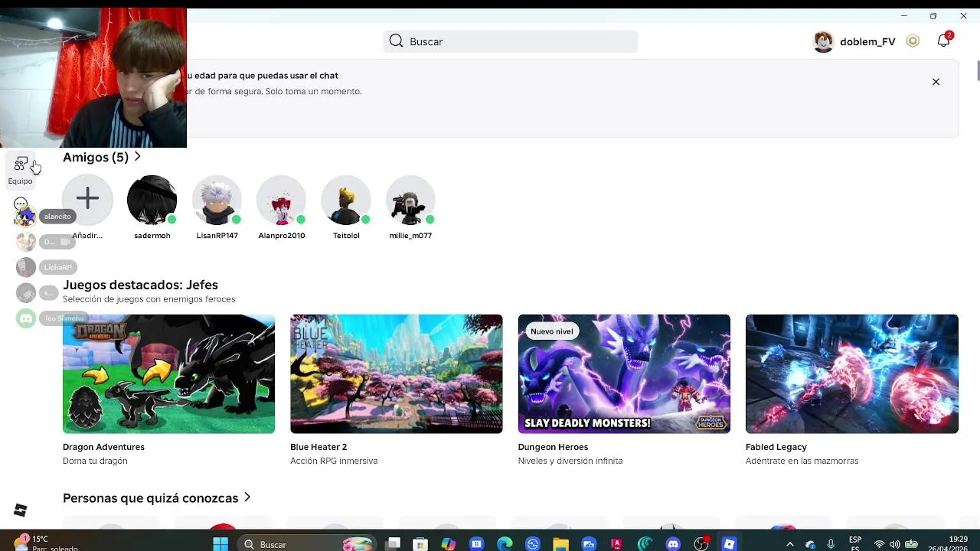Open doblem_FV profile avatar
980x551 pixels.
click(x=823, y=41)
